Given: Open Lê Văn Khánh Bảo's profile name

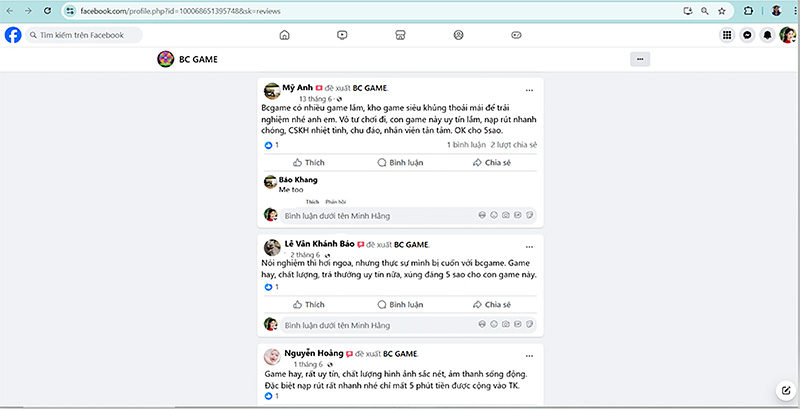Looking at the screenshot, I should point(319,244).
